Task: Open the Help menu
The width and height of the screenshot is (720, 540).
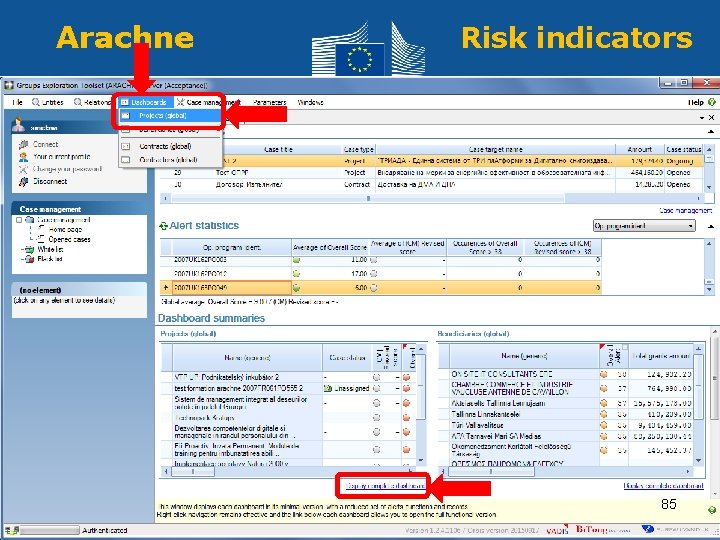Action: click(696, 102)
